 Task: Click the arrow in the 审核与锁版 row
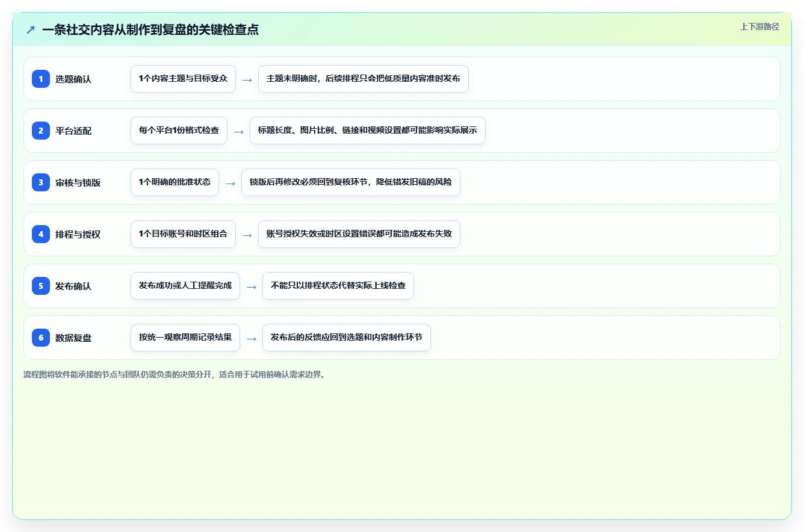click(x=230, y=183)
